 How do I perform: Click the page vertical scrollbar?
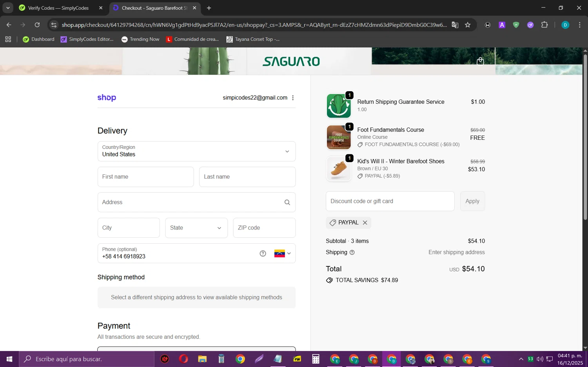point(585,137)
